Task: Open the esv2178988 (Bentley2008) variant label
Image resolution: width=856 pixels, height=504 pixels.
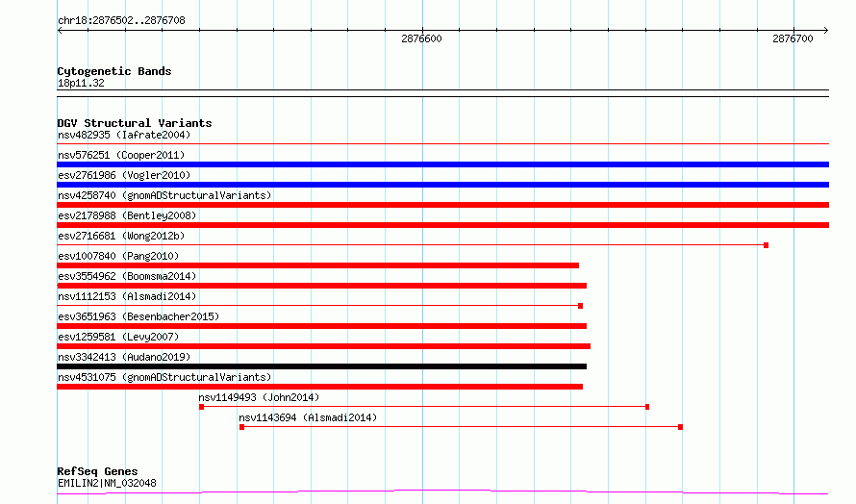Action: (x=127, y=215)
